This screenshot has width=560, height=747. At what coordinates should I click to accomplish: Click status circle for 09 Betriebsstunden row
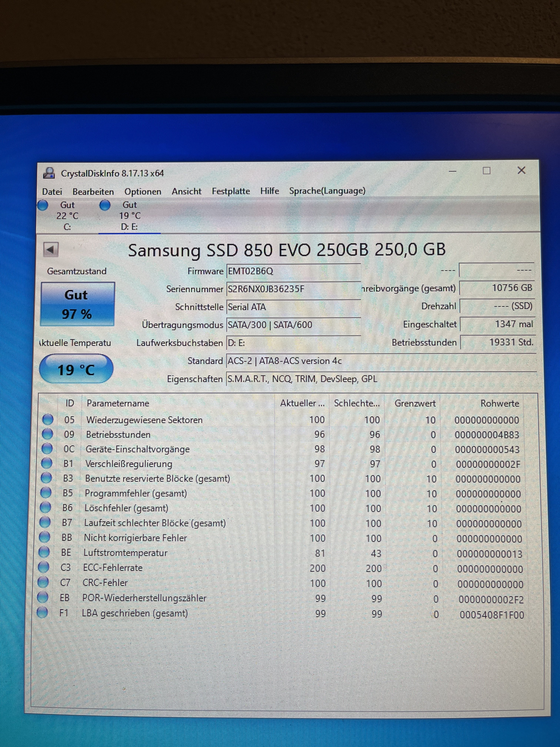click(47, 434)
